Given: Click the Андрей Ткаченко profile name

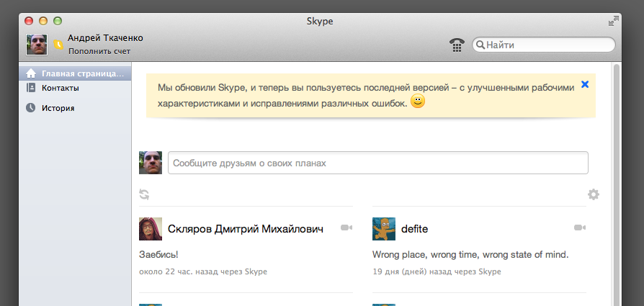Looking at the screenshot, I should coord(104,37).
